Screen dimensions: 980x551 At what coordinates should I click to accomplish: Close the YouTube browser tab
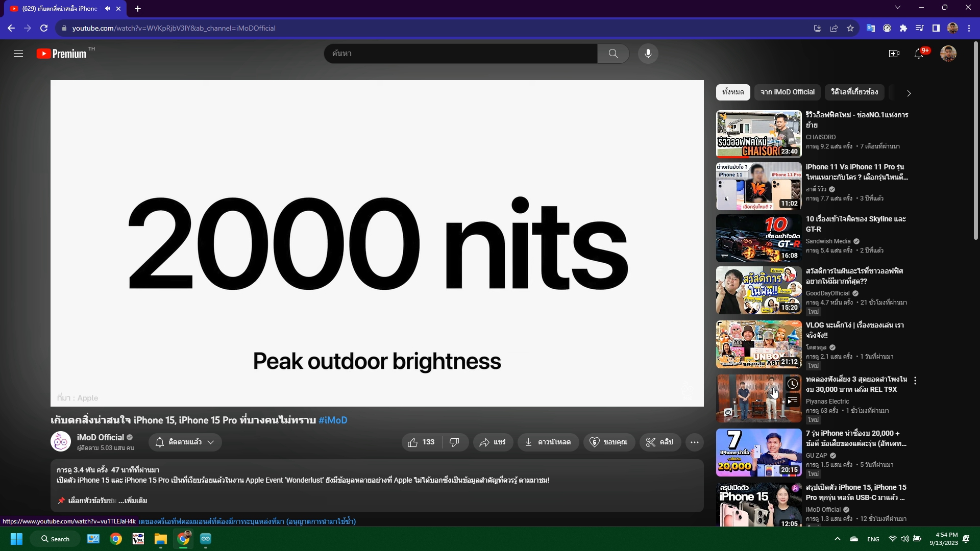(x=118, y=9)
